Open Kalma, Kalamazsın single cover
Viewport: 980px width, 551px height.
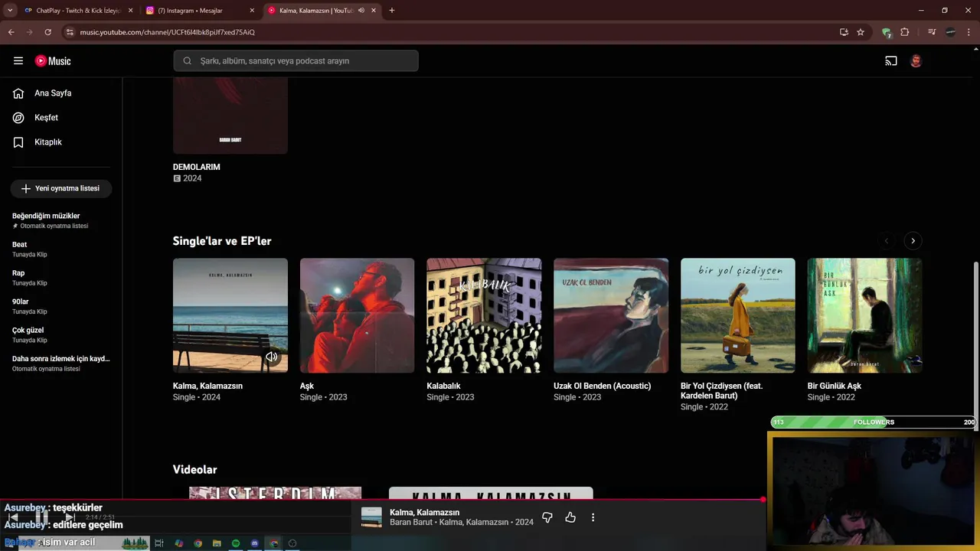tap(230, 315)
